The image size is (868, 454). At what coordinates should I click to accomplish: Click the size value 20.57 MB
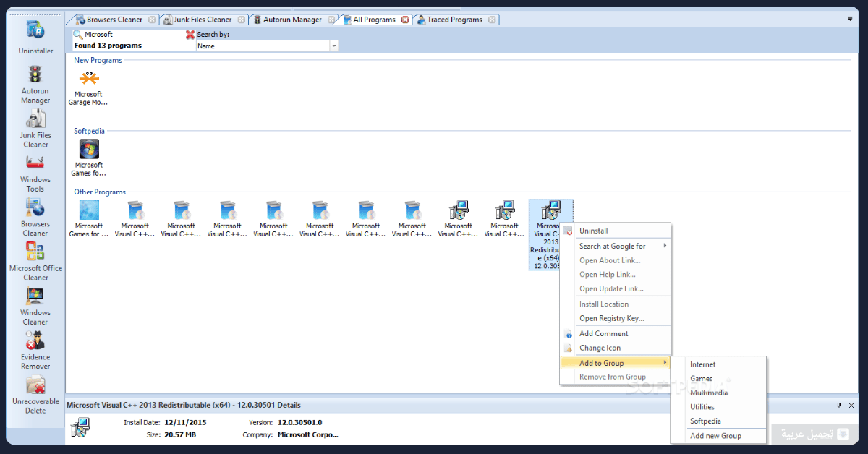[179, 434]
